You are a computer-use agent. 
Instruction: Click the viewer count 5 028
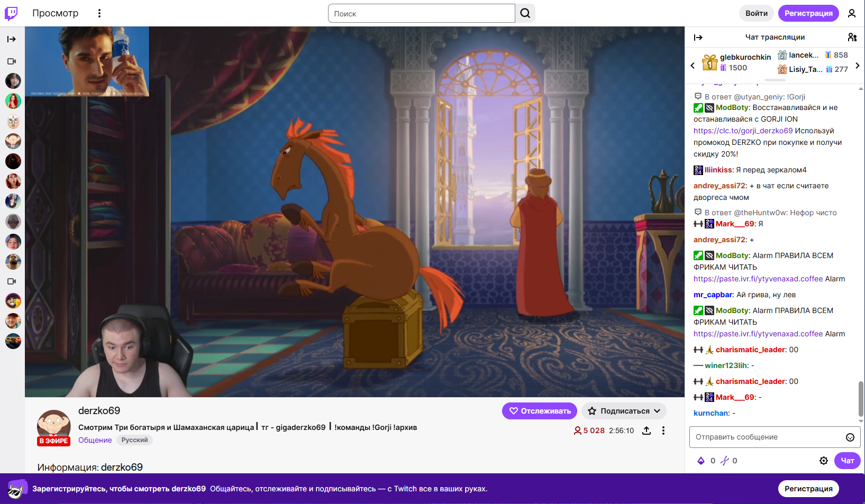589,430
